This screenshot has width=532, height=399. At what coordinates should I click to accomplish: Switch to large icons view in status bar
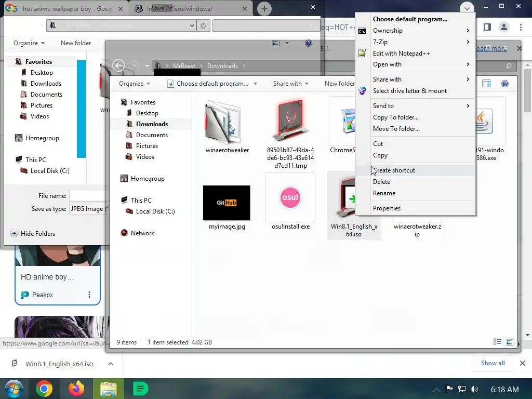coord(510,342)
